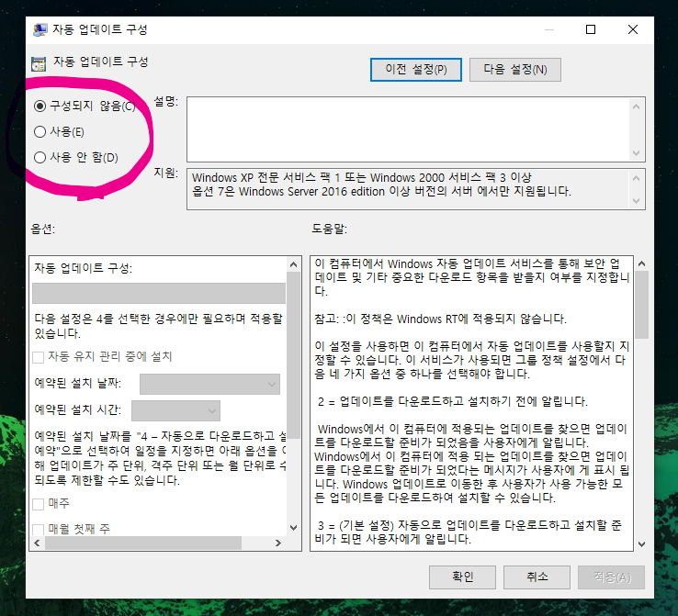This screenshot has width=678, height=616.
Task: Click scroll-up arrow in 설명 box
Action: pos(636,106)
